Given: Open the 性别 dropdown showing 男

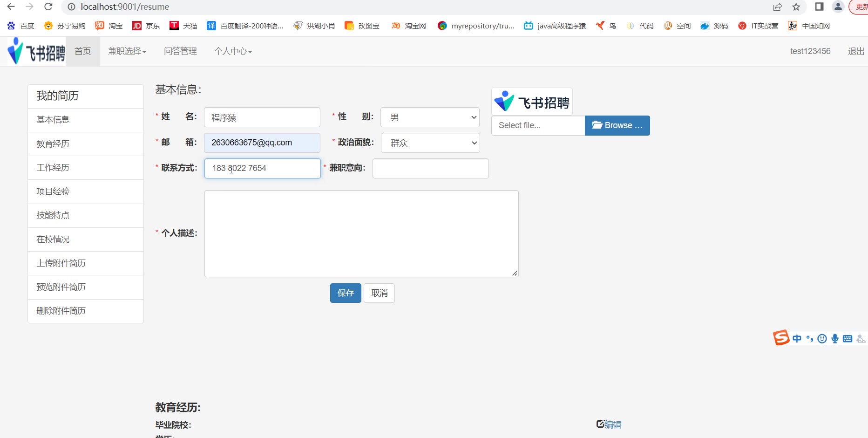Looking at the screenshot, I should [430, 117].
